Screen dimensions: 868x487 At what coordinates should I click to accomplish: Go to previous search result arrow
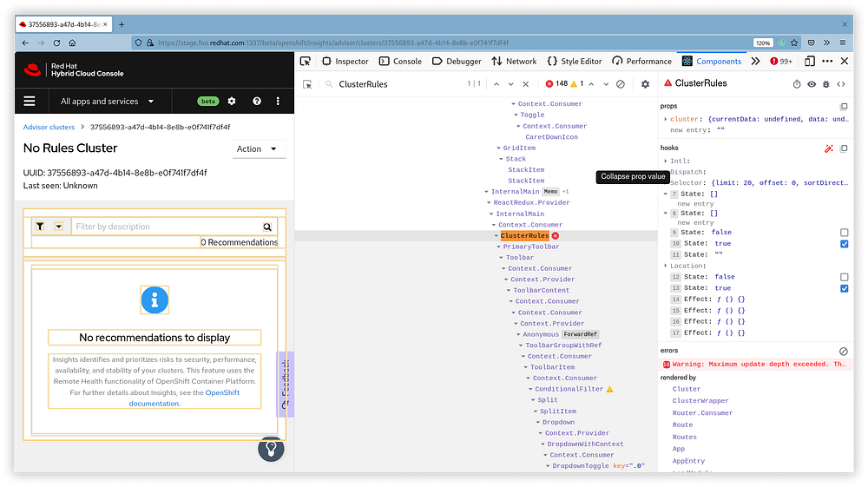coord(496,84)
